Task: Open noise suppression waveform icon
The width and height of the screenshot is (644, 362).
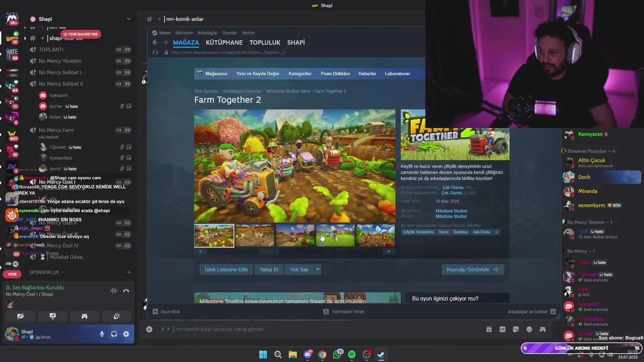Action: [x=114, y=291]
